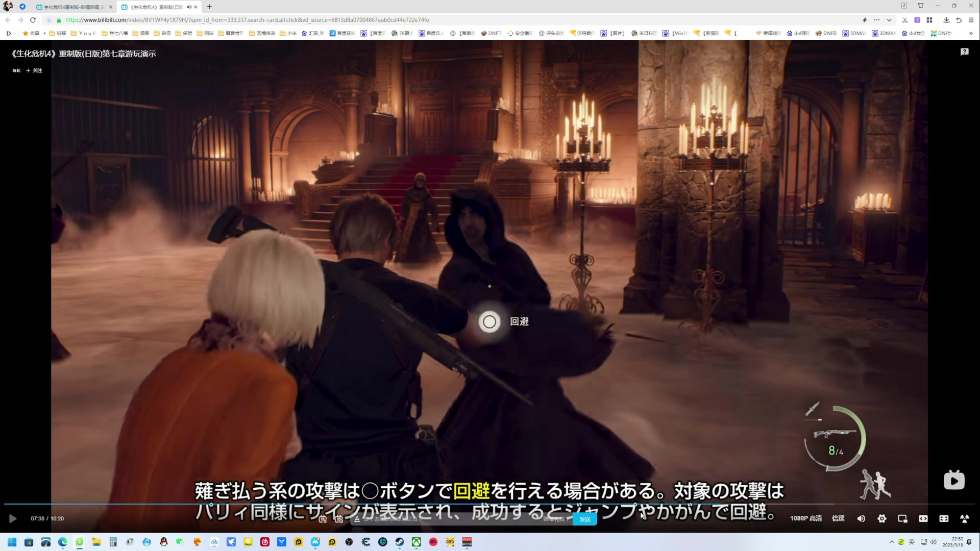Open the extensions grid icon
980x551 pixels.
click(x=929, y=20)
